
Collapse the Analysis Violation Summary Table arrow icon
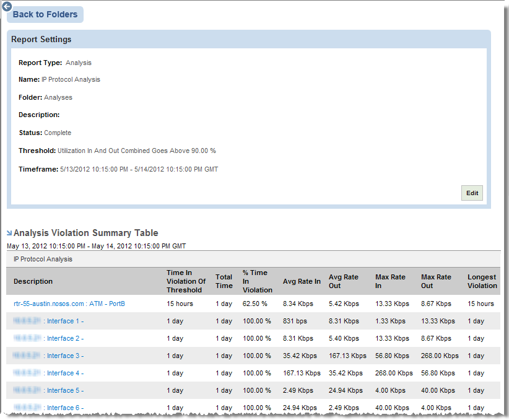[x=9, y=232]
